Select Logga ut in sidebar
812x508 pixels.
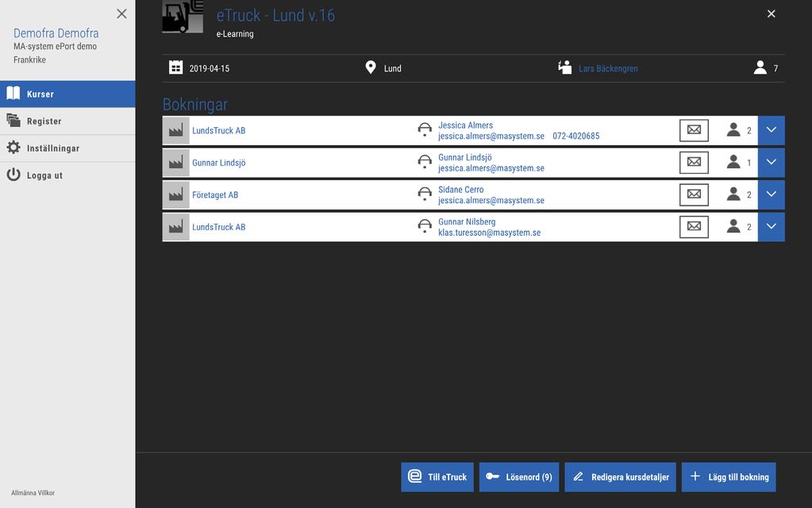point(67,175)
